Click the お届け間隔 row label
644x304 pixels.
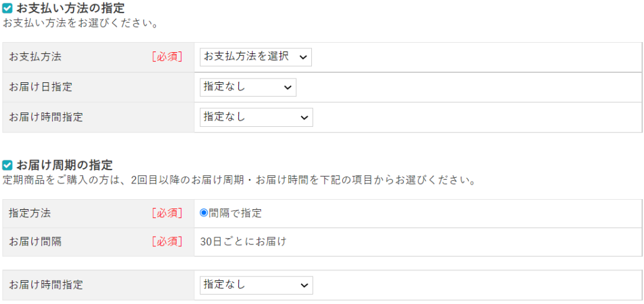point(35,241)
